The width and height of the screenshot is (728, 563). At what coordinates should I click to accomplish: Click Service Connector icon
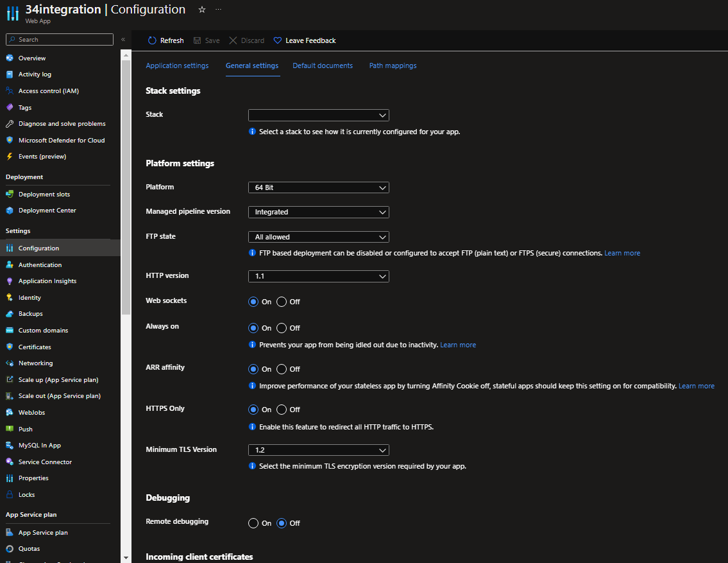(x=9, y=462)
